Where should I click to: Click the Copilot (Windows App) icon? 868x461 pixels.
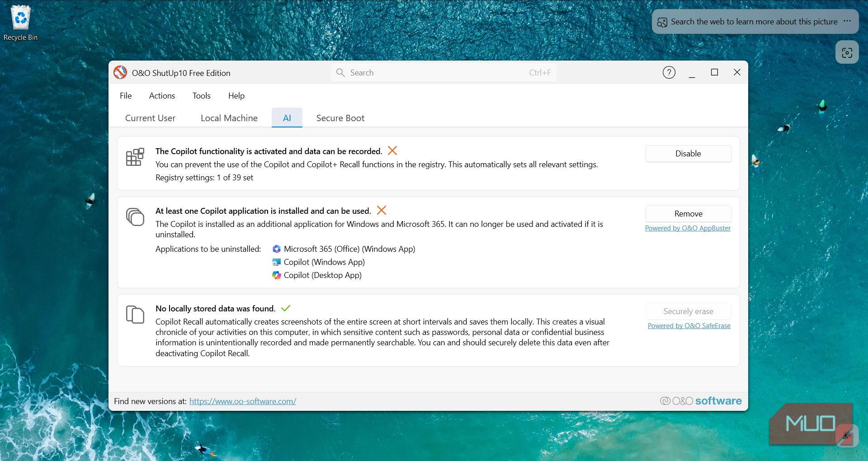click(277, 262)
